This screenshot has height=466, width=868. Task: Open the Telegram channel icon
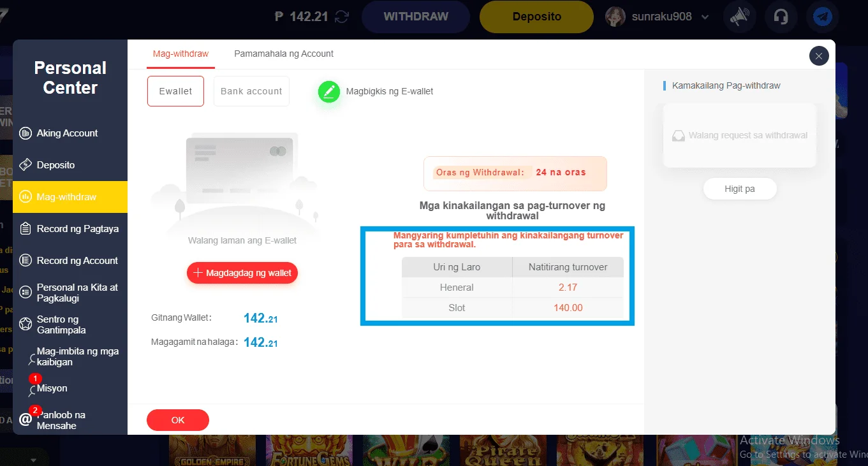pos(821,17)
